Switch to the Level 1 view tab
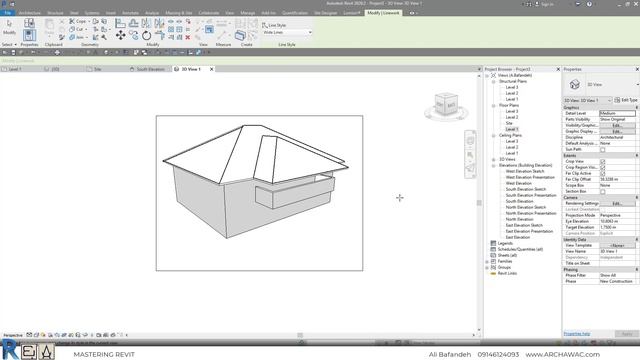Screen dimensions: 640x360 pyautogui.click(x=15, y=69)
